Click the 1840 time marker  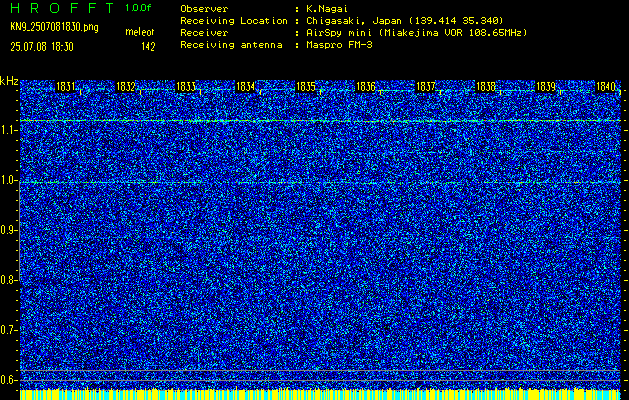606,86
